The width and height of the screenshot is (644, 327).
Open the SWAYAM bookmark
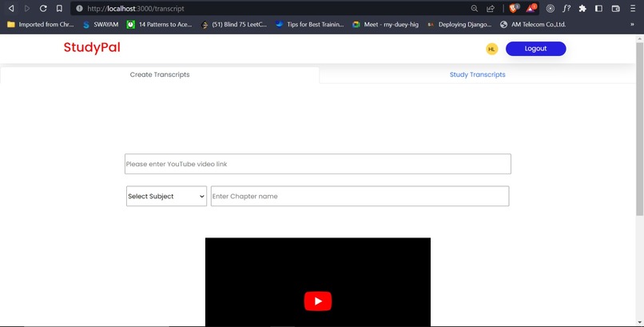101,25
